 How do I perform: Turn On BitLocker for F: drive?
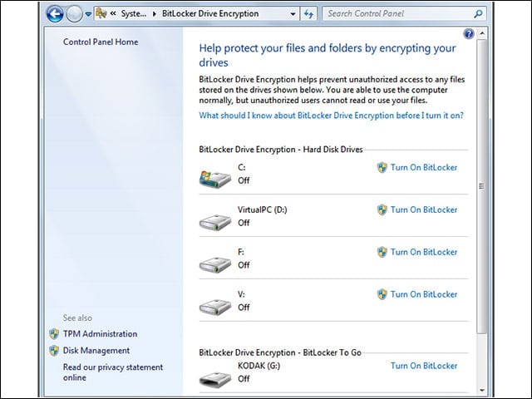pos(424,252)
